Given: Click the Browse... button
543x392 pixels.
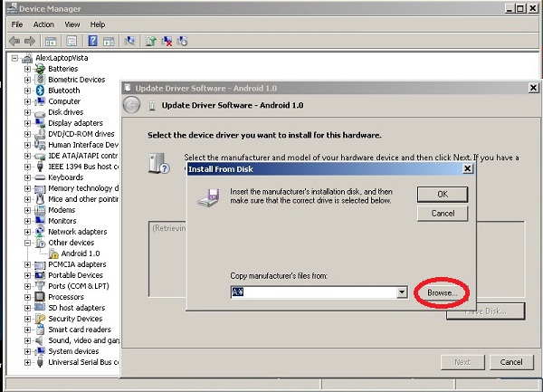Looking at the screenshot, I should pos(442,293).
